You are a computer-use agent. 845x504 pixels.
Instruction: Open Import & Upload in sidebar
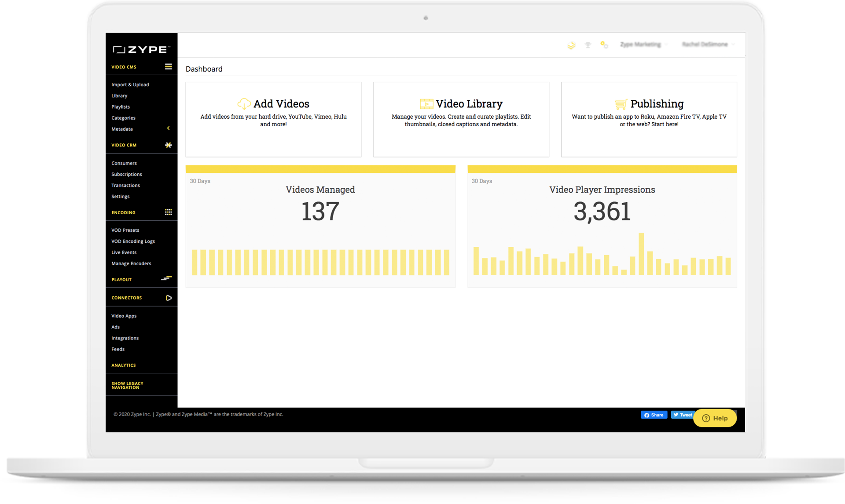pyautogui.click(x=130, y=84)
